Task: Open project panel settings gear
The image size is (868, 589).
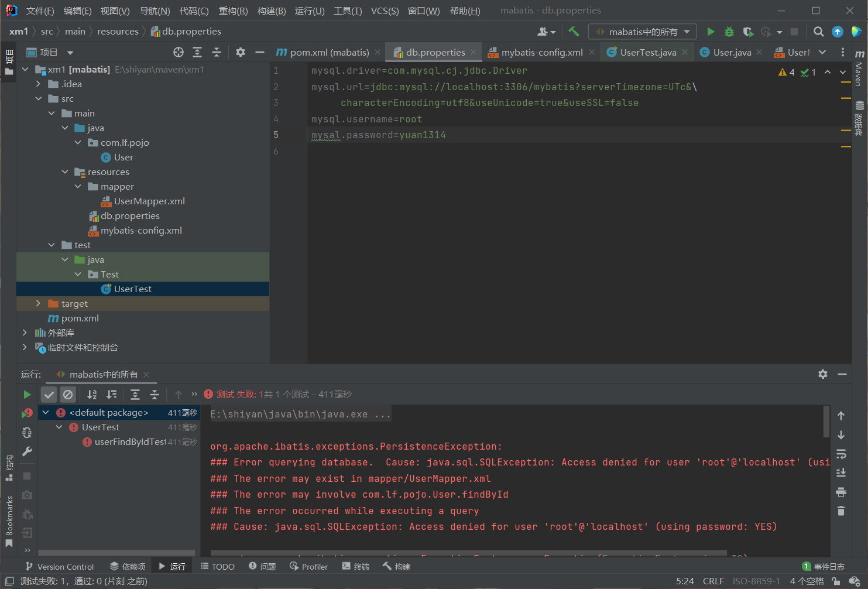Action: click(x=241, y=52)
